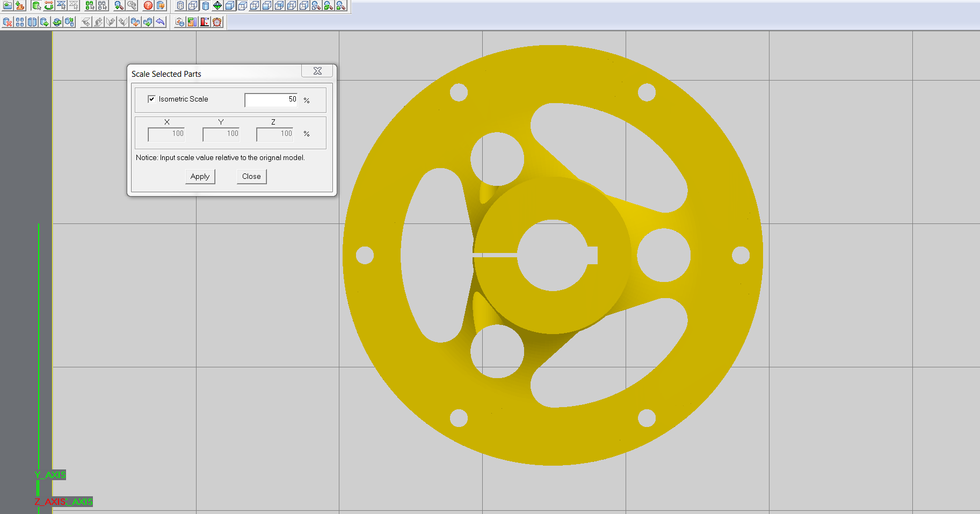Select the zoom-in magnifier with green plus
Viewport: 980px width, 514px height.
click(119, 6)
